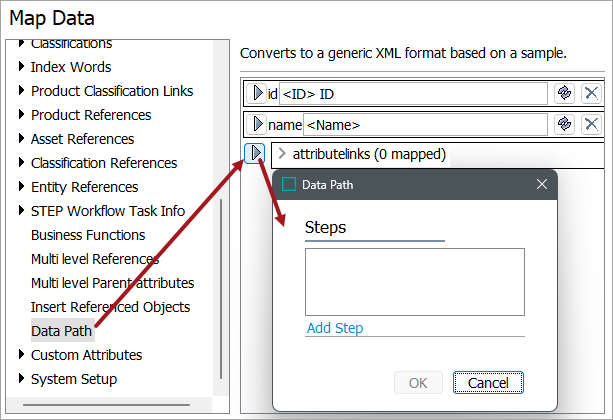
Task: Remove the id mapping with the X icon
Action: pos(591,94)
